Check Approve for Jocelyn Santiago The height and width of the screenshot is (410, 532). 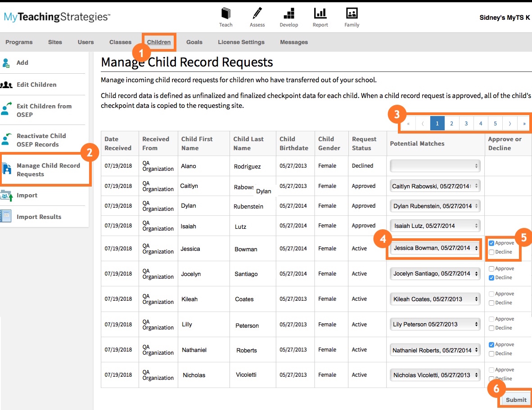[x=491, y=269]
